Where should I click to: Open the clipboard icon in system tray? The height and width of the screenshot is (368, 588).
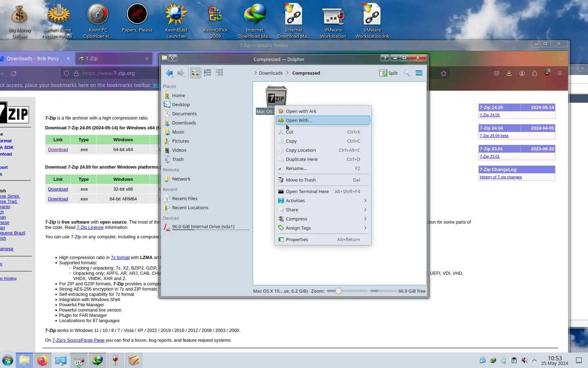[514, 360]
